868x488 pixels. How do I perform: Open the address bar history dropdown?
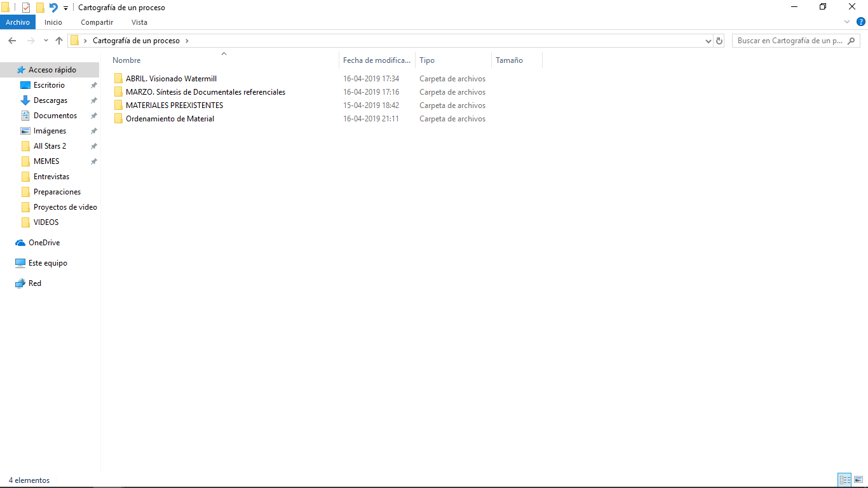point(709,41)
